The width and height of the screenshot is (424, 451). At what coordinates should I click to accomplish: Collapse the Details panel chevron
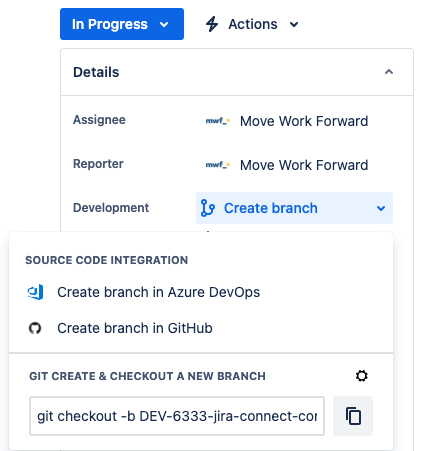[x=389, y=72]
